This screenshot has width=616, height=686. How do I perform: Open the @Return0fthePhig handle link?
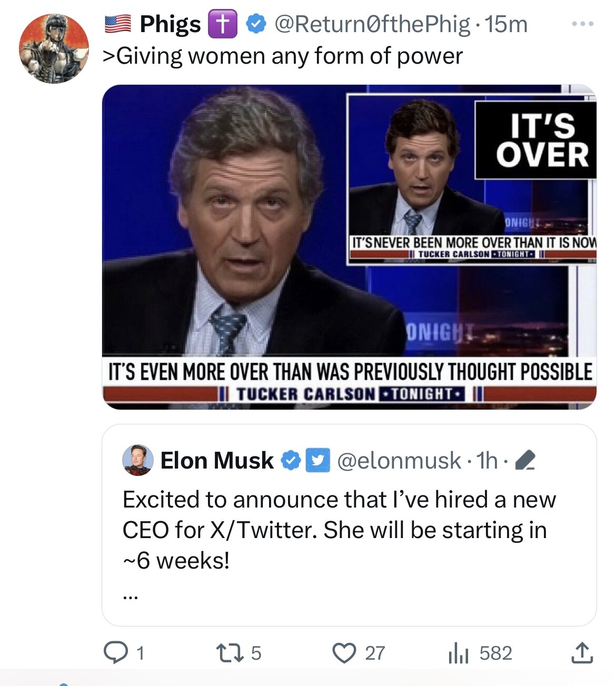coord(372,24)
